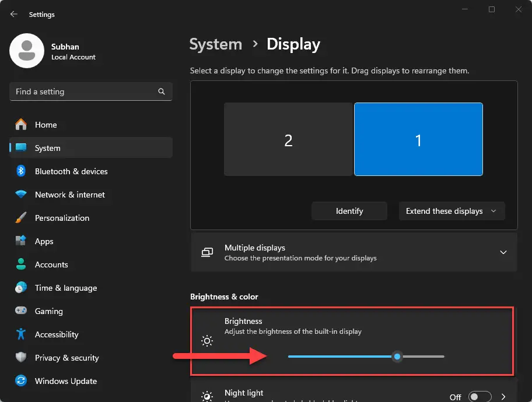The image size is (532, 402).
Task: Adjust the Brightness slider handle
Action: tap(397, 357)
